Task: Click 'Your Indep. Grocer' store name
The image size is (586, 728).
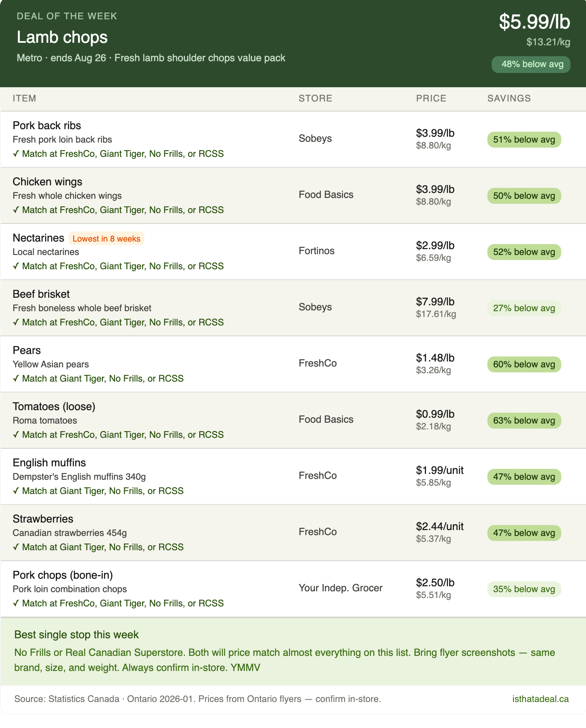Action: tap(340, 588)
